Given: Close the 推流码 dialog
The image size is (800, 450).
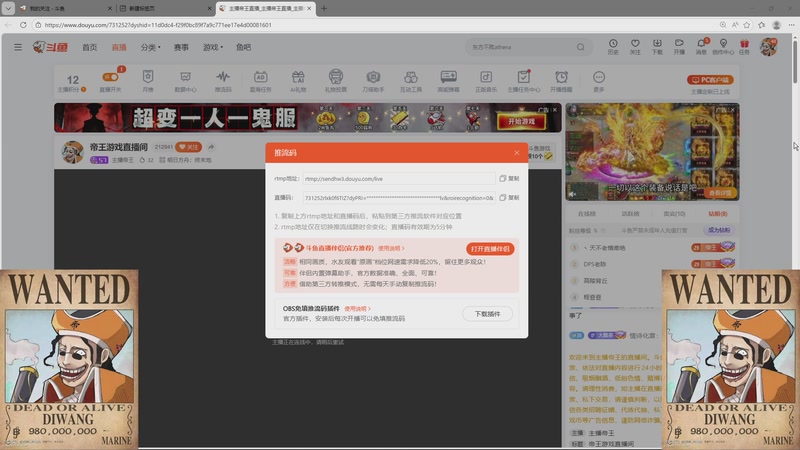Looking at the screenshot, I should point(517,153).
